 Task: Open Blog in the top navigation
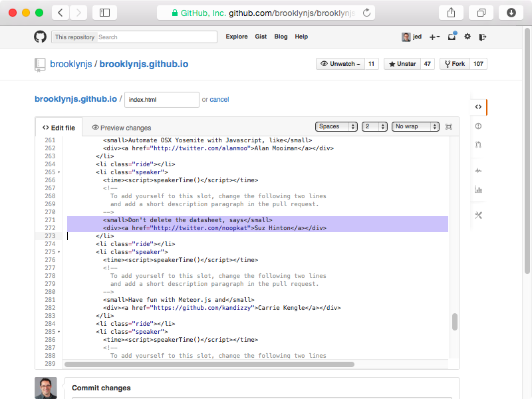pyautogui.click(x=281, y=37)
